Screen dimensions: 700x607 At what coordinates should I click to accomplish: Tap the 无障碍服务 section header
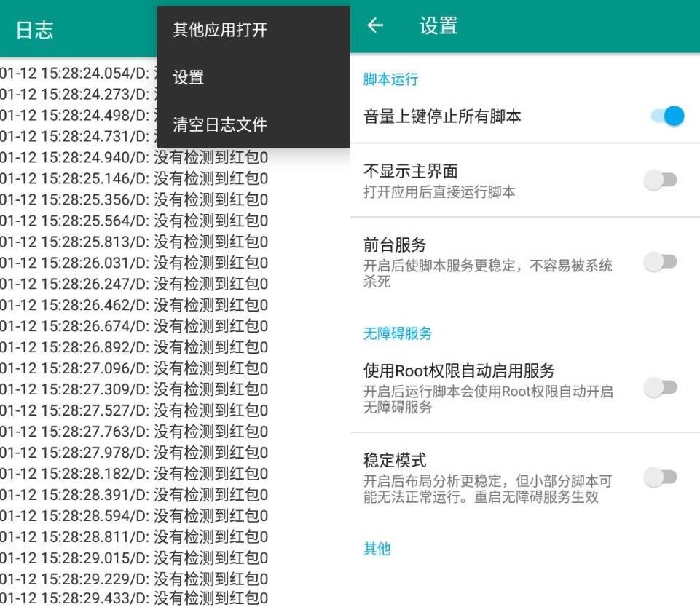(x=398, y=333)
